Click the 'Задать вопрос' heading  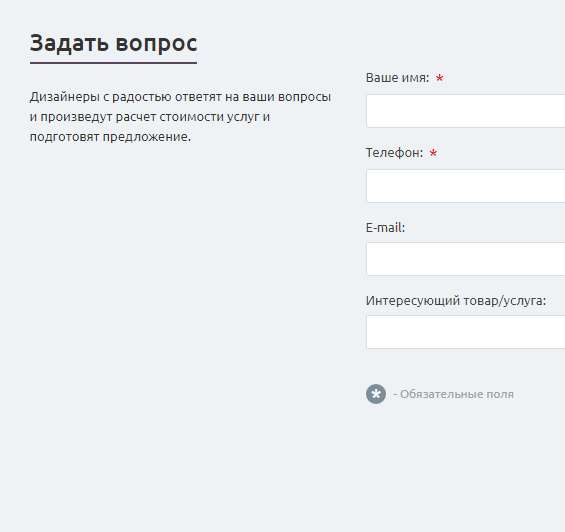click(114, 43)
